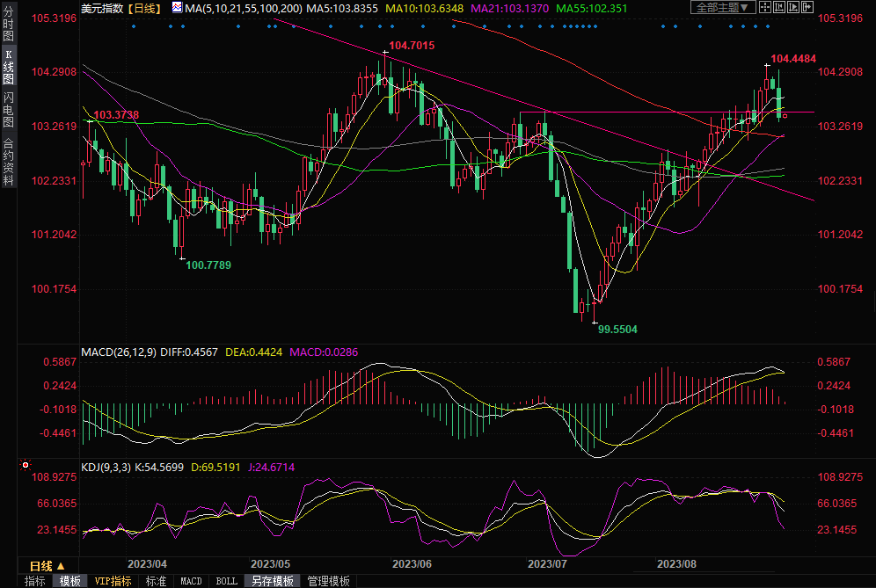Click the 另存模板 button

273,581
